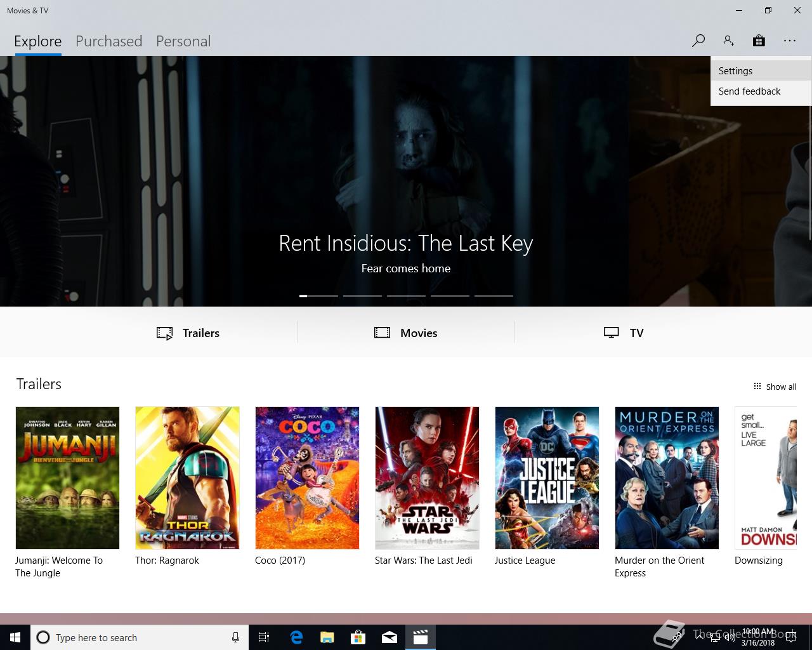Viewport: 812px width, 650px height.
Task: Open the Trailers category button
Action: 188,333
